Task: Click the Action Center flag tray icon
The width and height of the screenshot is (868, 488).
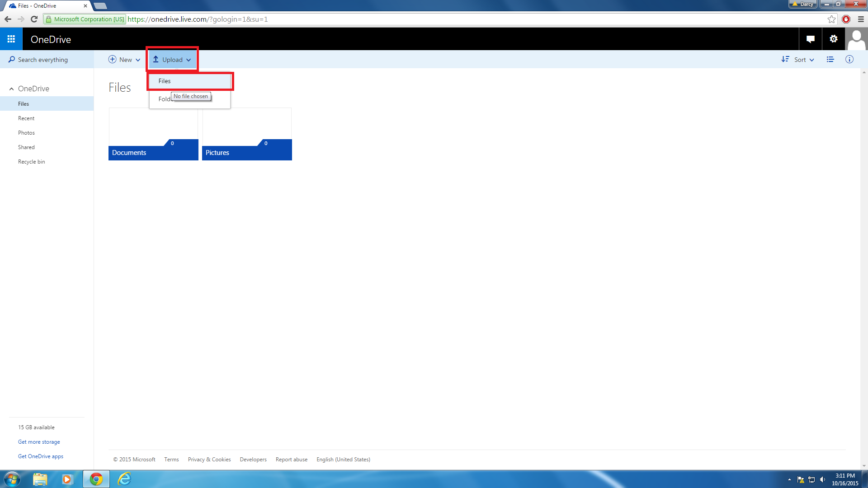Action: click(801, 480)
